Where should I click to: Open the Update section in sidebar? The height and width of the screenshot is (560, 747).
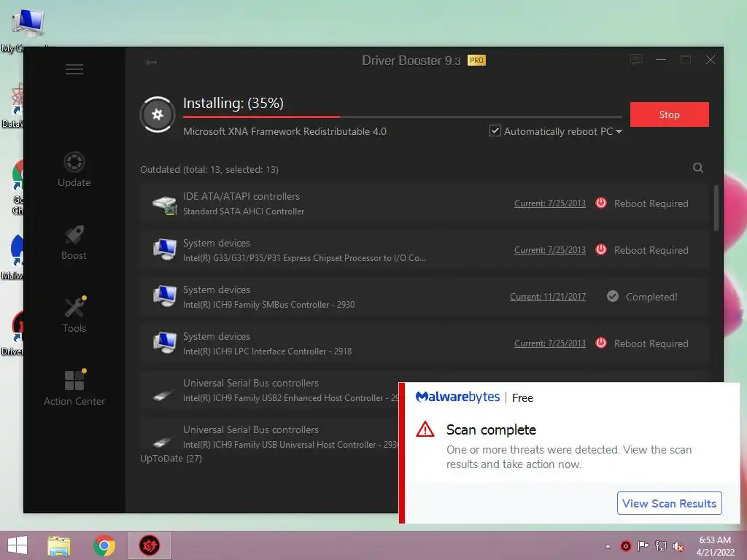[74, 169]
